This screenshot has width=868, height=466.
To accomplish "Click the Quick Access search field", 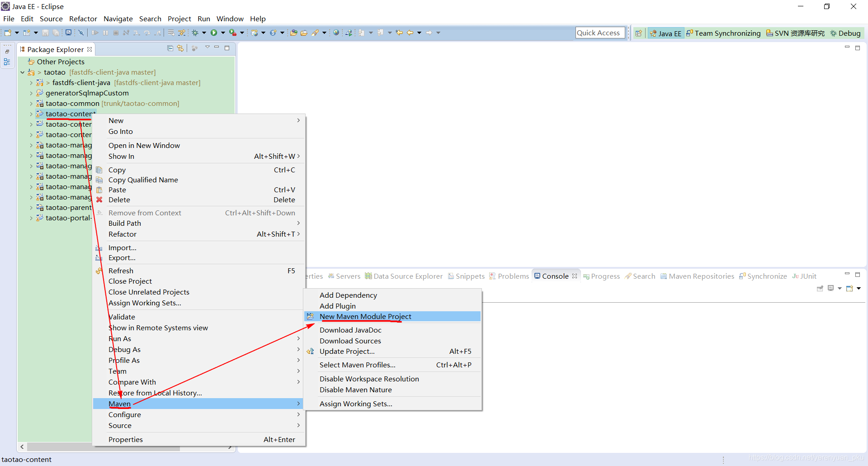I will tap(600, 33).
